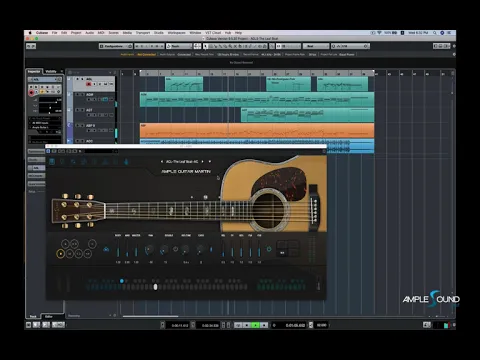480x360 pixels.
Task: Click the Wi-Fi status icon in menu bar
Action: (x=379, y=33)
